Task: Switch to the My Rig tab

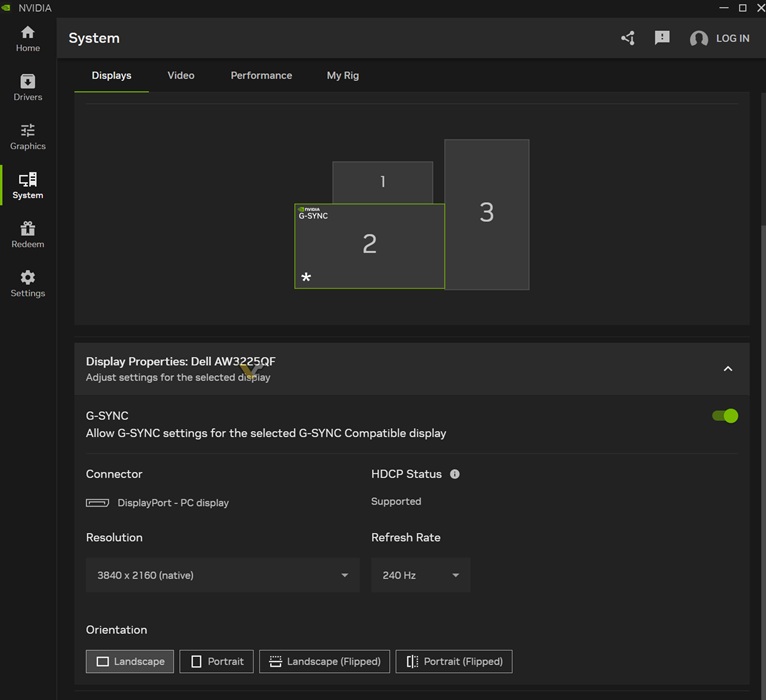Action: 342,75
